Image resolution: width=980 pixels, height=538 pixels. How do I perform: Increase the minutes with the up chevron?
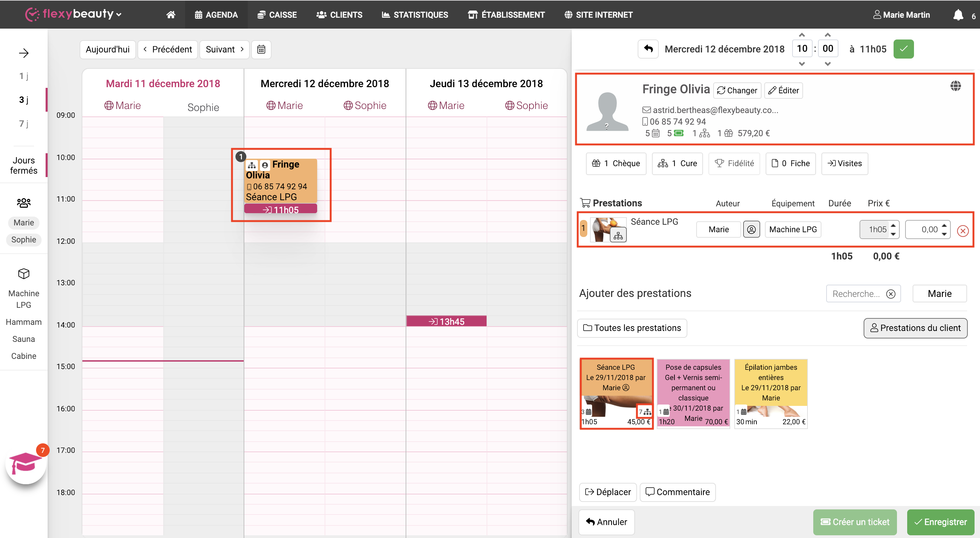pyautogui.click(x=828, y=35)
